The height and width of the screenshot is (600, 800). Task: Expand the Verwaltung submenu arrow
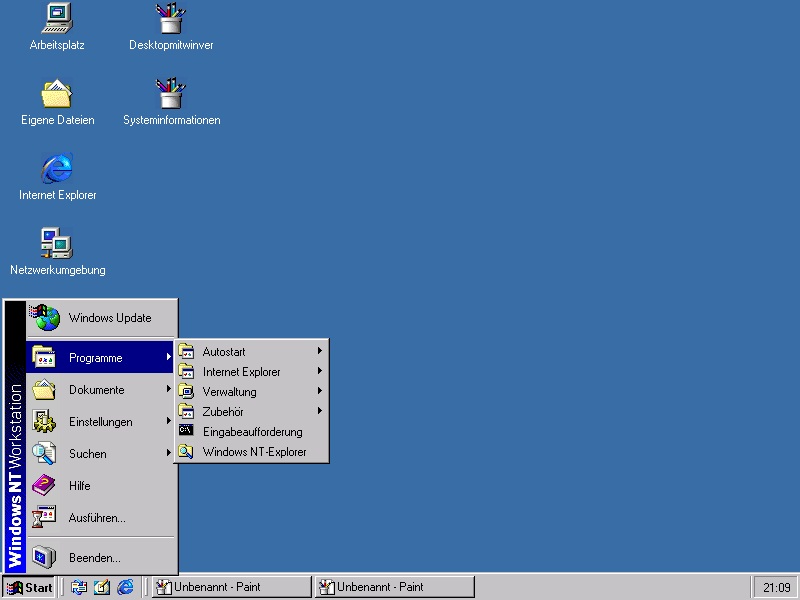(x=320, y=391)
